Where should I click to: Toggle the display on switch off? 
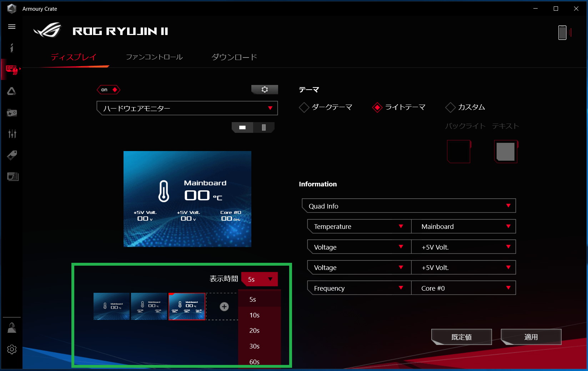[109, 90]
